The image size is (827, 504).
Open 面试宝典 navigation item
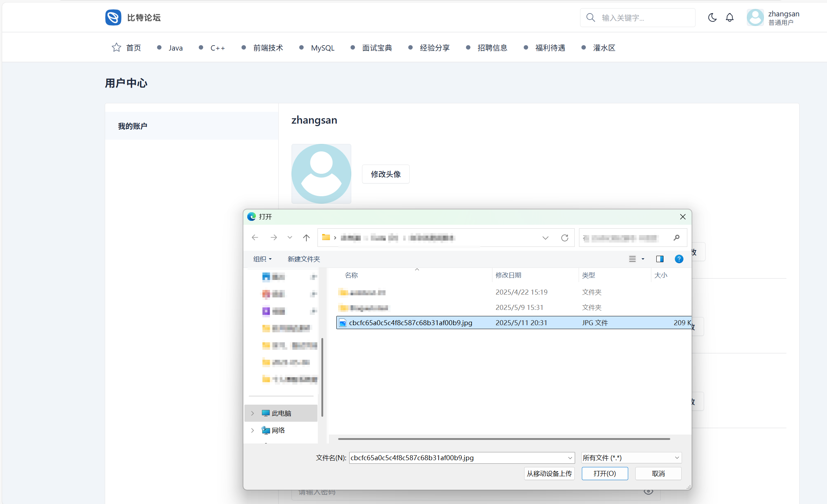pos(377,48)
